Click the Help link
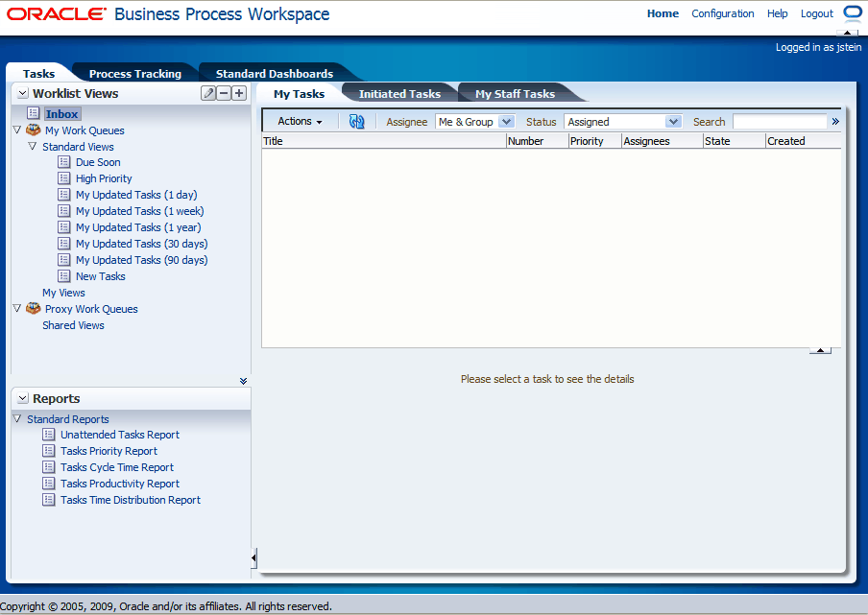This screenshot has width=868, height=615. (x=777, y=13)
